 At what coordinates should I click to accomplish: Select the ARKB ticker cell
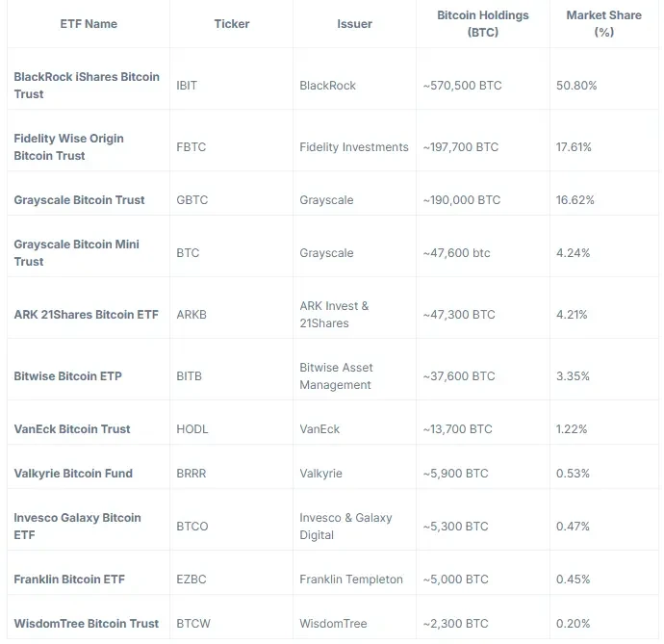pyautogui.click(x=192, y=315)
